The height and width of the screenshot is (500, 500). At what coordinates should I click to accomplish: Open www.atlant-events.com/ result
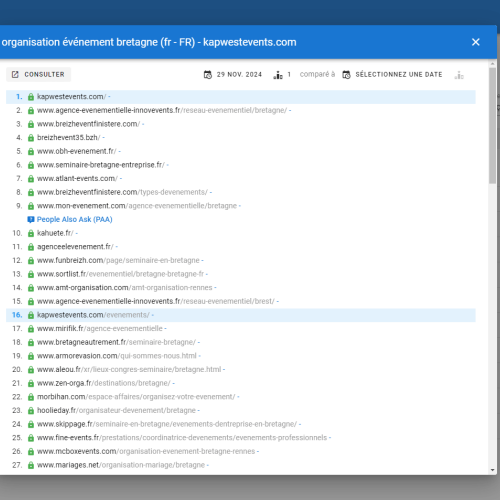coord(77,179)
